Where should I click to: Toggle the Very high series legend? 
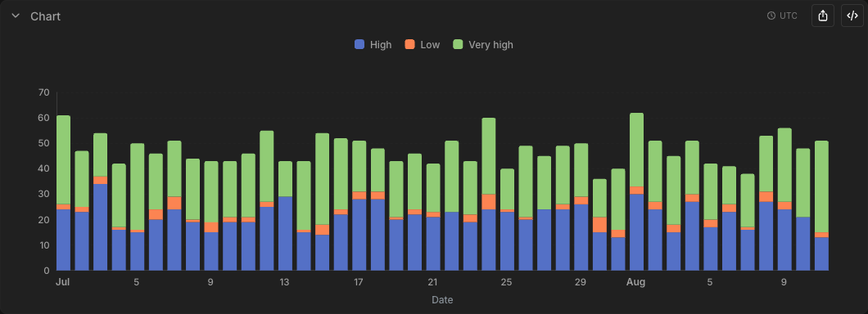point(483,45)
